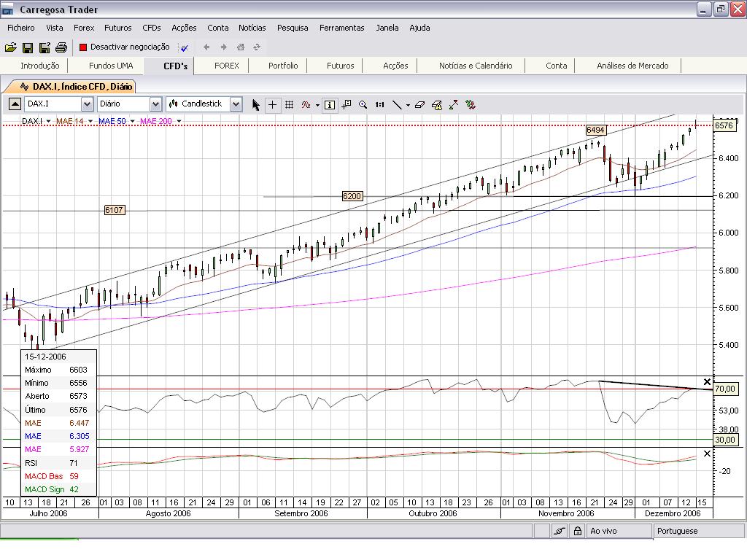
Task: Click the 6200 horizontal line label
Action: [x=352, y=196]
